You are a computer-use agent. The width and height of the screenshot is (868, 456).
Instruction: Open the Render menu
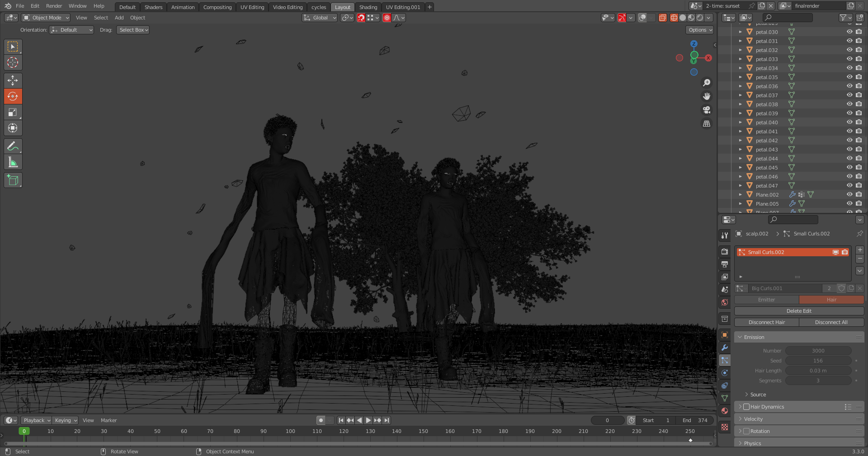pyautogui.click(x=54, y=6)
